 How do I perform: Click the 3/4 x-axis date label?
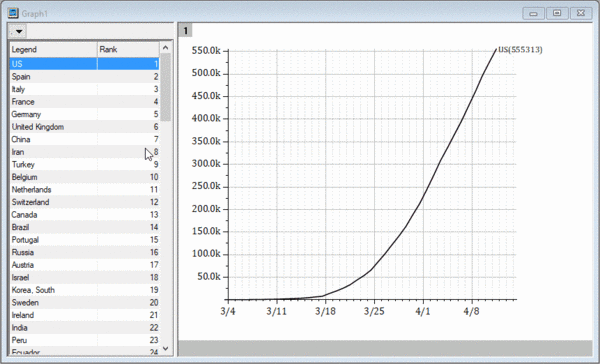[228, 311]
